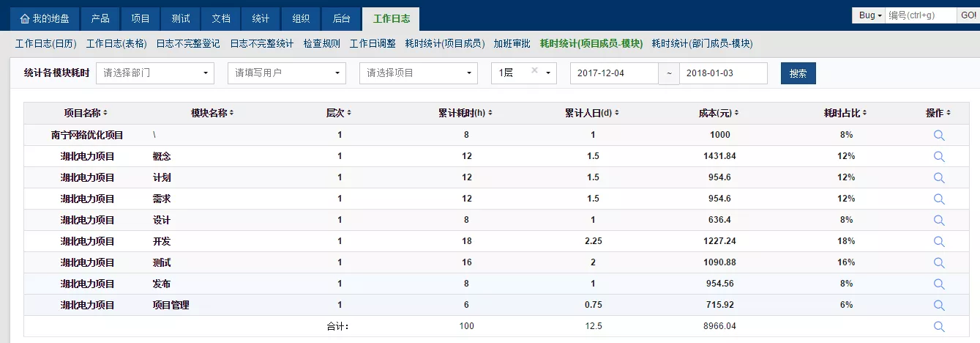Expand the 请选择项目 dropdown
This screenshot has height=343, width=980.
(419, 73)
